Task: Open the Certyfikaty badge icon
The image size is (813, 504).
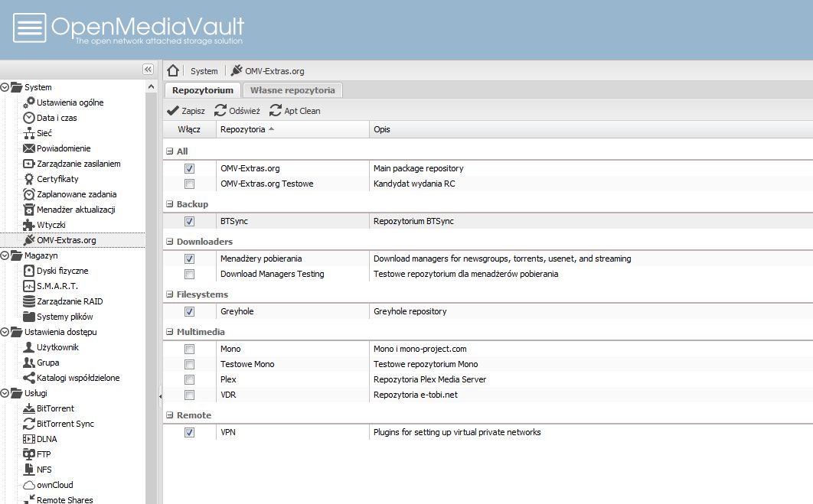Action: [x=29, y=179]
